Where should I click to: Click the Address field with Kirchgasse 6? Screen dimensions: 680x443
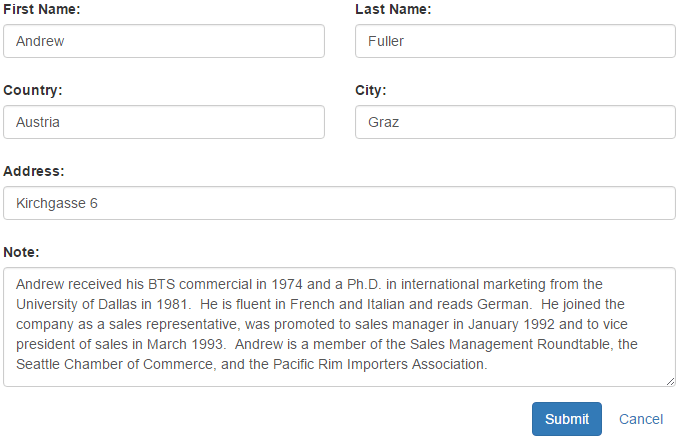coord(339,203)
